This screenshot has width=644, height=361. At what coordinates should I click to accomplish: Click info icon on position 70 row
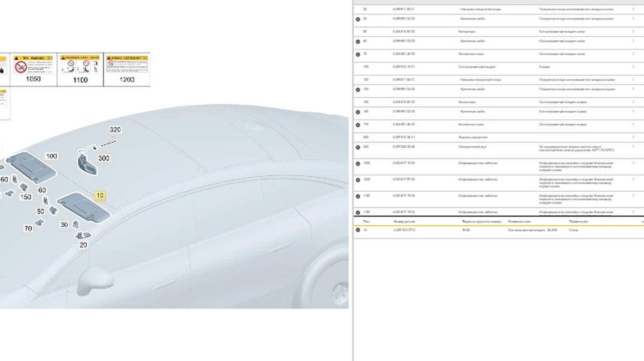tap(358, 54)
